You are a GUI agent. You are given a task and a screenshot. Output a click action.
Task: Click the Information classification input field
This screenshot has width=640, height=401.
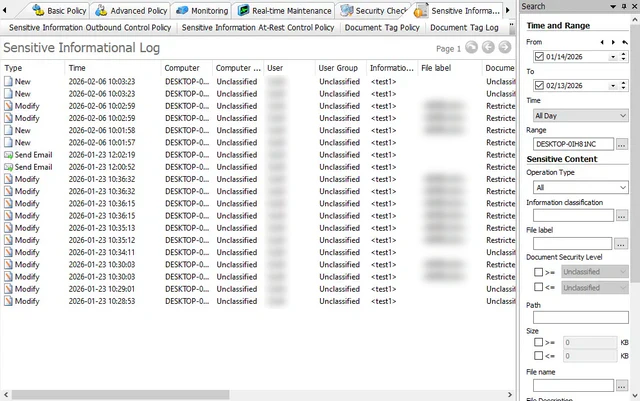573,216
